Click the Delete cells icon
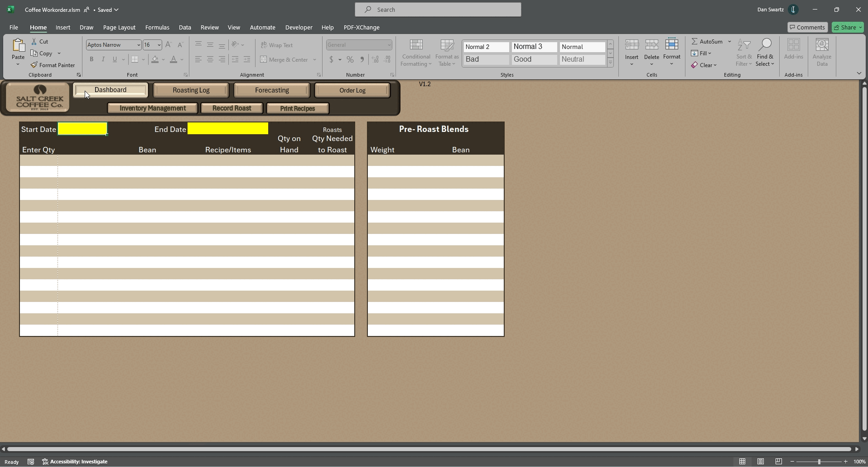 click(x=651, y=45)
